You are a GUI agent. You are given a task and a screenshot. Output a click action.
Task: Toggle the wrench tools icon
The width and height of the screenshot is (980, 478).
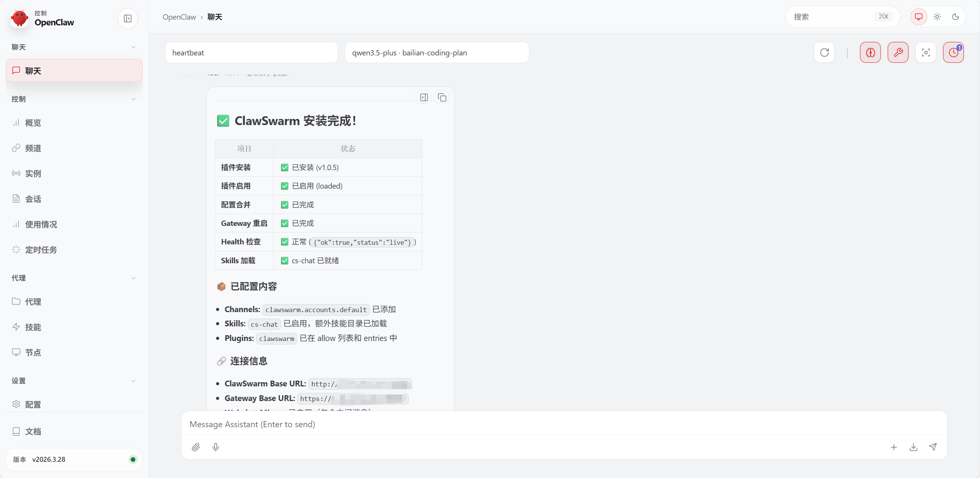click(x=898, y=52)
